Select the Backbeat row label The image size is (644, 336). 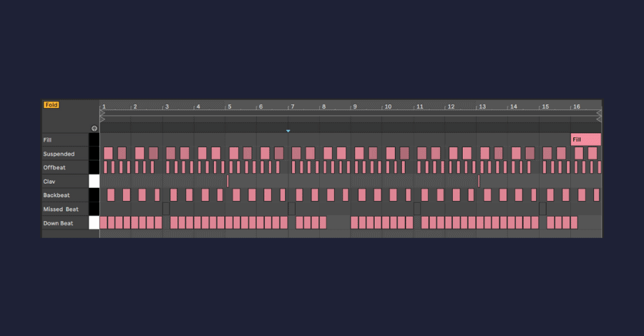click(x=57, y=195)
